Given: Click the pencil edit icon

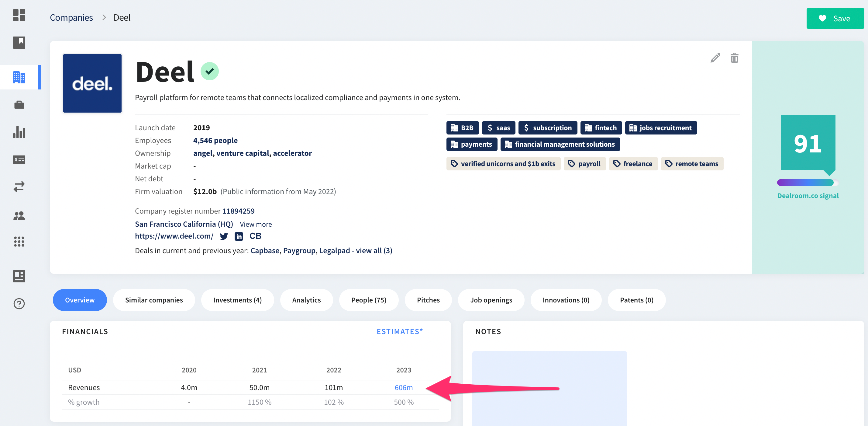Looking at the screenshot, I should pyautogui.click(x=715, y=58).
